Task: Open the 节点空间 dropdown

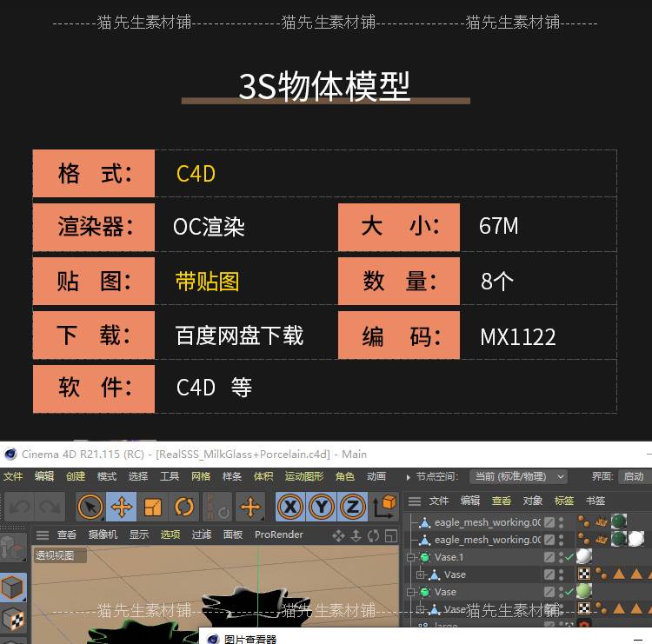Action: [x=518, y=476]
